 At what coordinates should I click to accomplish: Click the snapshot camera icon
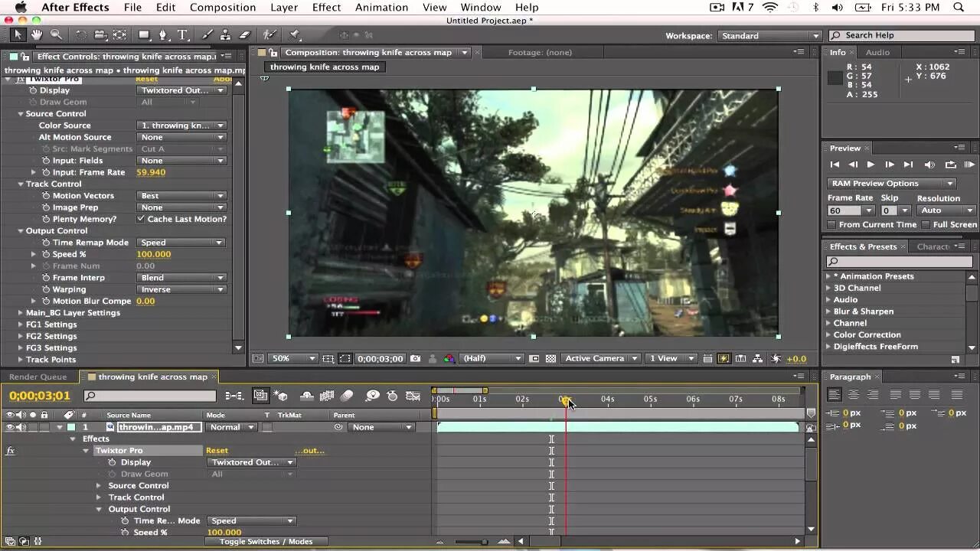415,358
